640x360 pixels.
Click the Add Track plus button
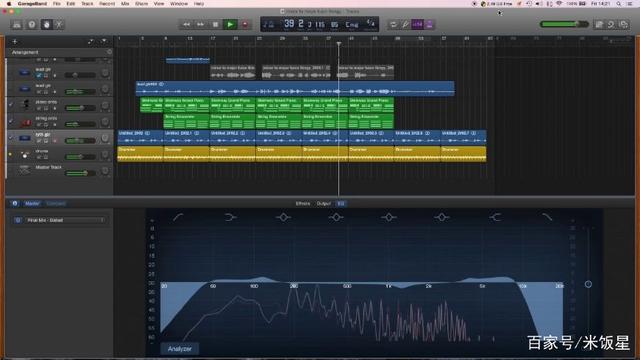tap(15, 41)
